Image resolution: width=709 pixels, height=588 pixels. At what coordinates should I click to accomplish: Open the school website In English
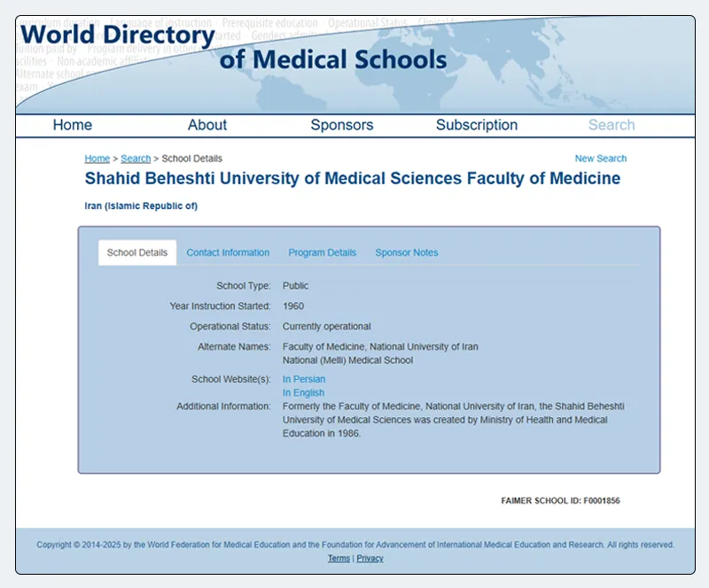(303, 392)
